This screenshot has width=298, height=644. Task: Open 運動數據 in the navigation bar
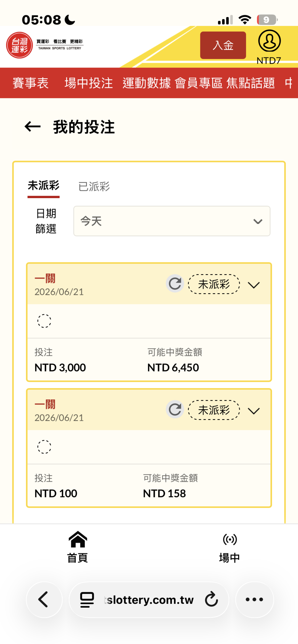(147, 83)
